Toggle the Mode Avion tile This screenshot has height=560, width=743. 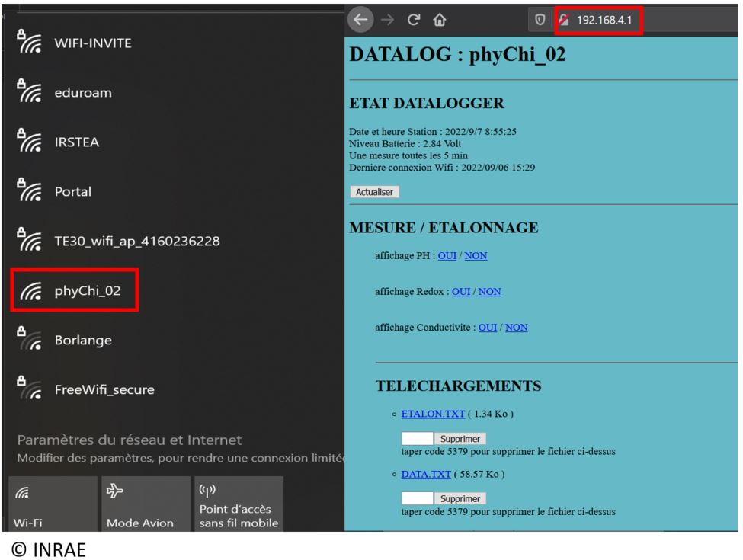(145, 504)
